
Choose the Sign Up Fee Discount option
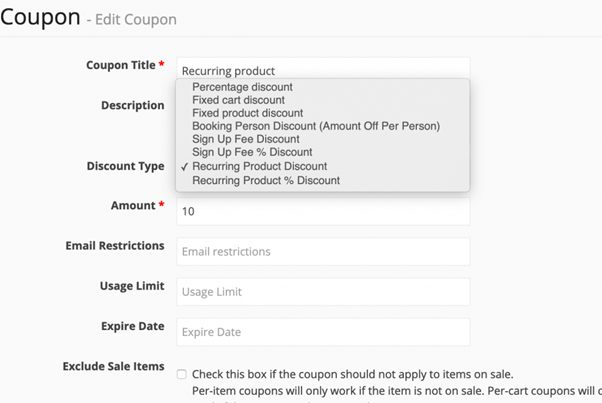click(x=246, y=140)
